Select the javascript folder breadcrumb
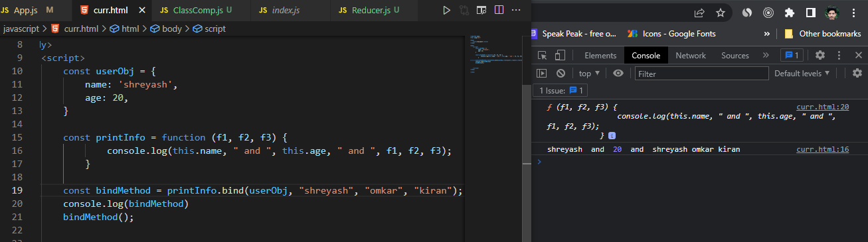This screenshot has width=868, height=242. (21, 29)
